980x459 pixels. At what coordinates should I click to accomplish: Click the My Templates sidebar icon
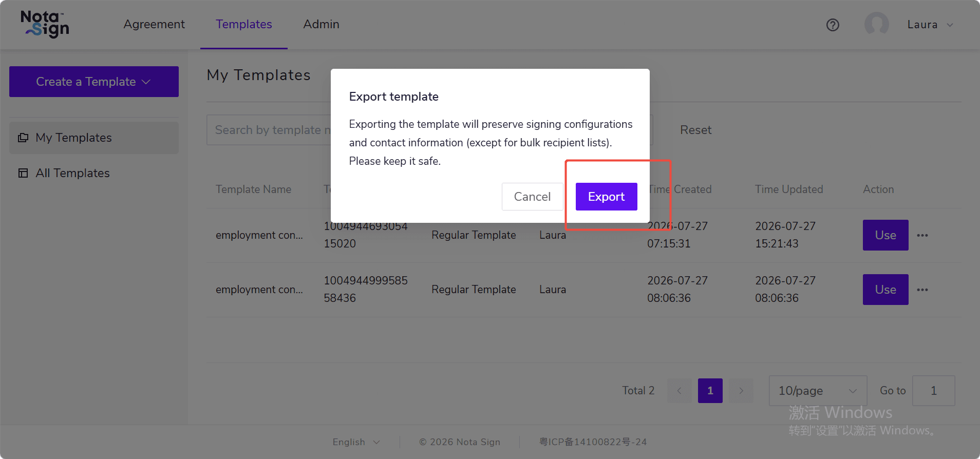(23, 138)
